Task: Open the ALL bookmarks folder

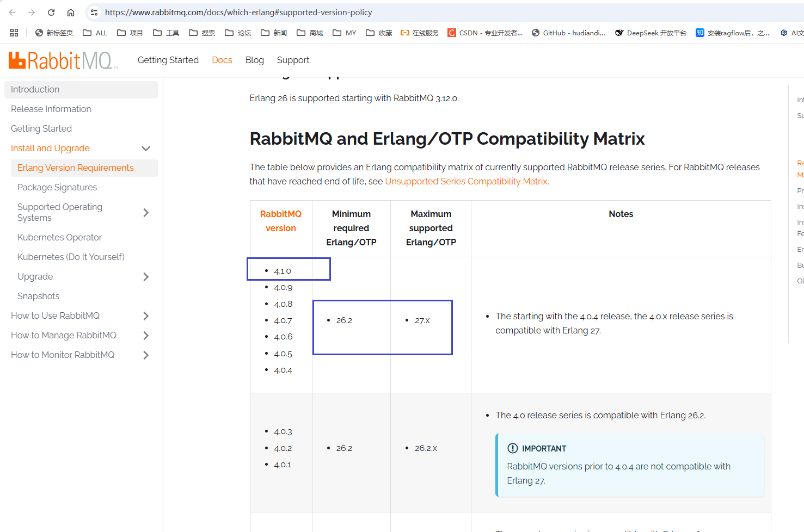Action: 95,33
